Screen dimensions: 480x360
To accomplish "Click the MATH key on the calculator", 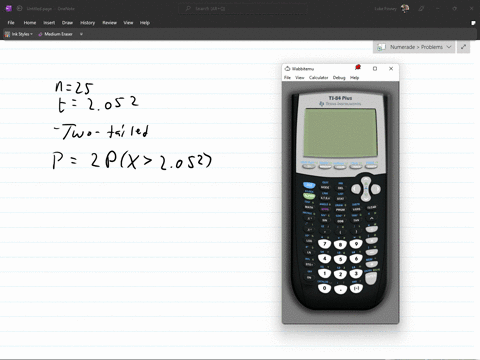I will [x=309, y=207].
